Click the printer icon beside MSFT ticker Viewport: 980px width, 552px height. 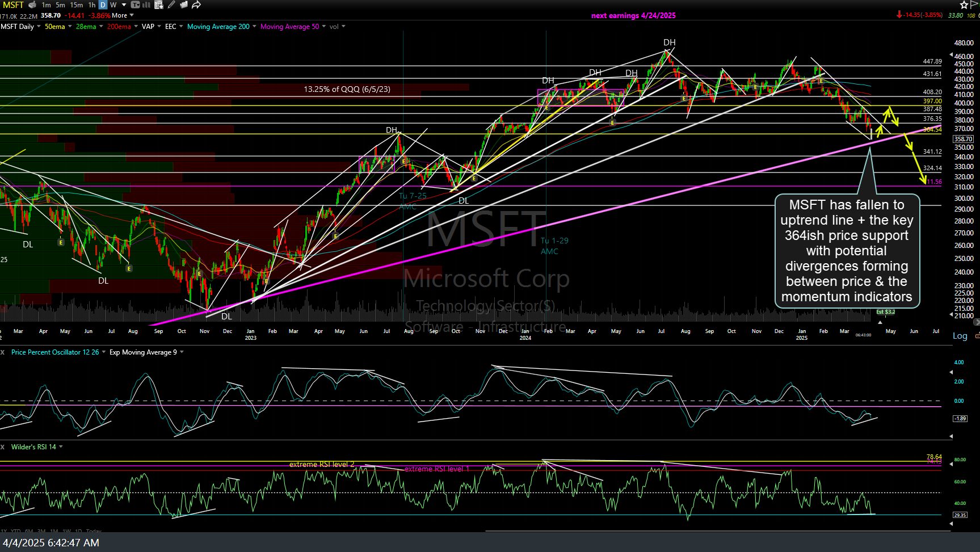coord(32,5)
